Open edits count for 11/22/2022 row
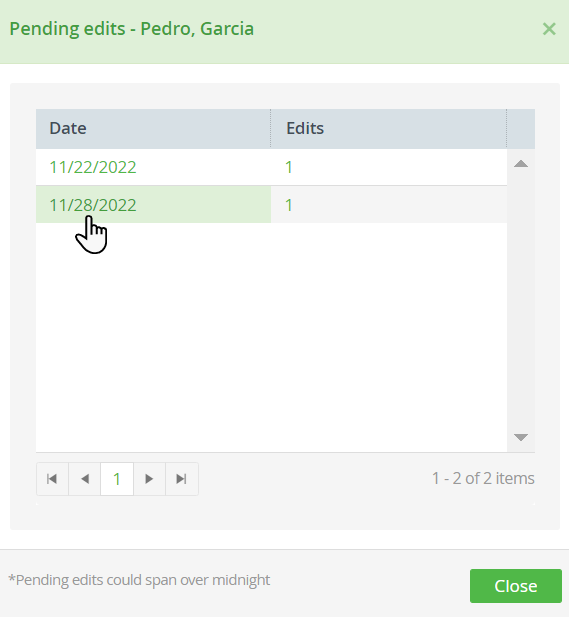The height and width of the screenshot is (617, 569). (289, 167)
